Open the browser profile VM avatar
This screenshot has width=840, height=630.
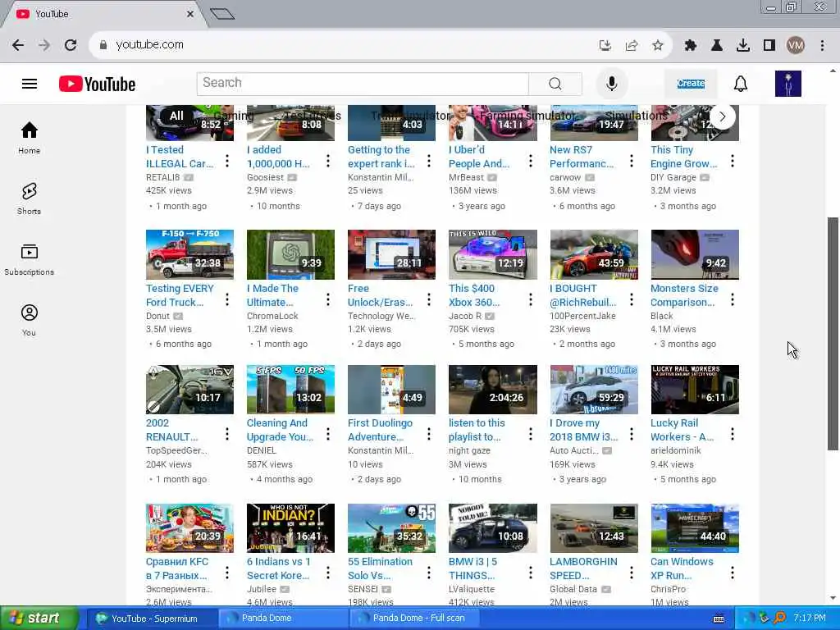click(796, 46)
